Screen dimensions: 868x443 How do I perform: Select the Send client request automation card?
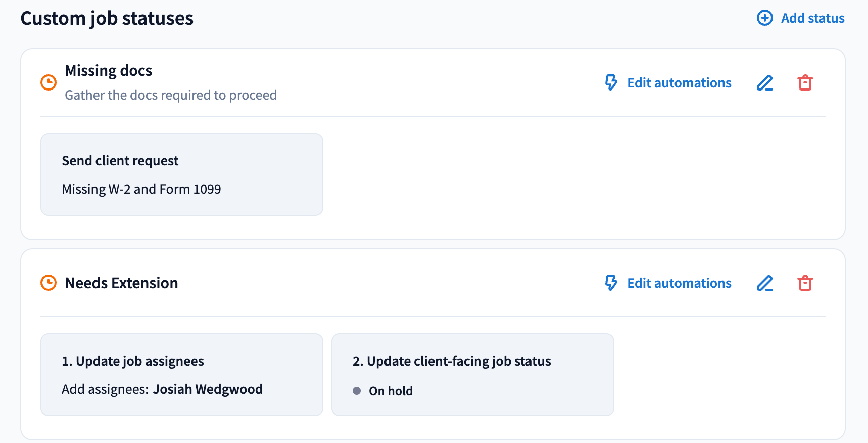[182, 174]
